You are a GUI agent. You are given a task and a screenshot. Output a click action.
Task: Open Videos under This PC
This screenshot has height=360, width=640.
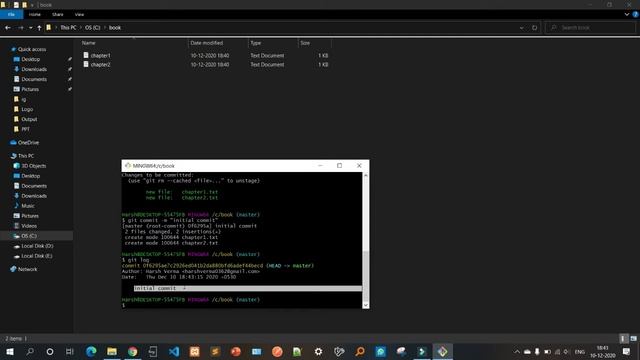[x=29, y=226]
